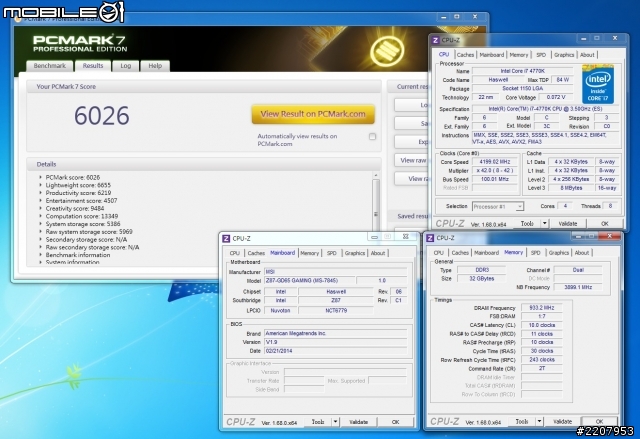Click the BIOS Date 02/21/2014 field
Image resolution: width=640 pixels, height=439 pixels.
pos(336,351)
